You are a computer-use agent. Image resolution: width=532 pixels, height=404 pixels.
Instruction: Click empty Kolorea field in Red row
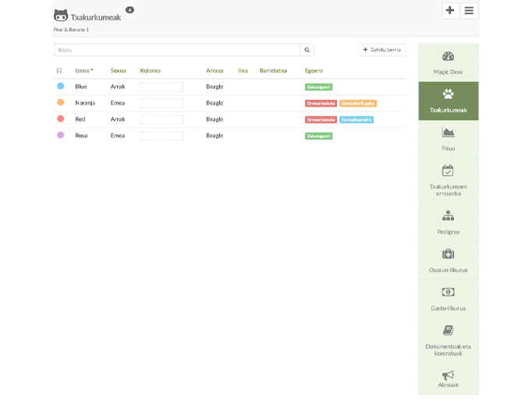[x=161, y=119]
